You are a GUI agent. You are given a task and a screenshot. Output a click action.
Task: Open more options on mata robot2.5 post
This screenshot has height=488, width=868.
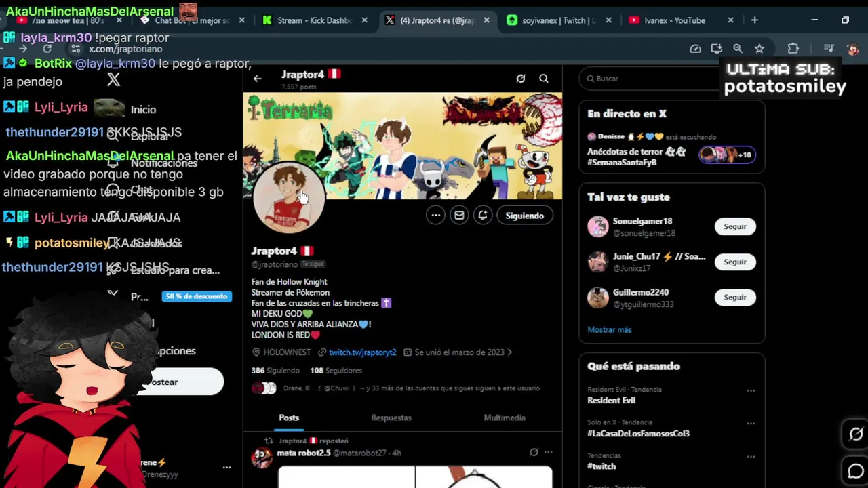click(x=548, y=452)
